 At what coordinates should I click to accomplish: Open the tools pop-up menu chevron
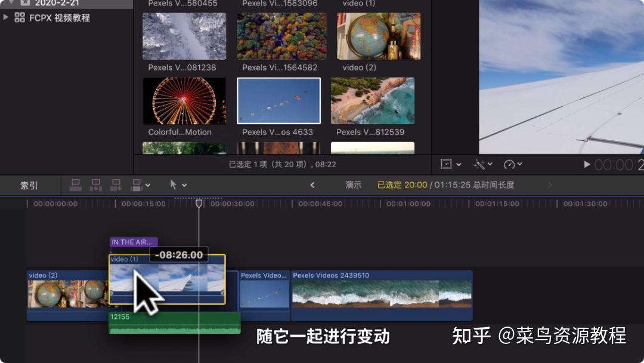pos(184,186)
